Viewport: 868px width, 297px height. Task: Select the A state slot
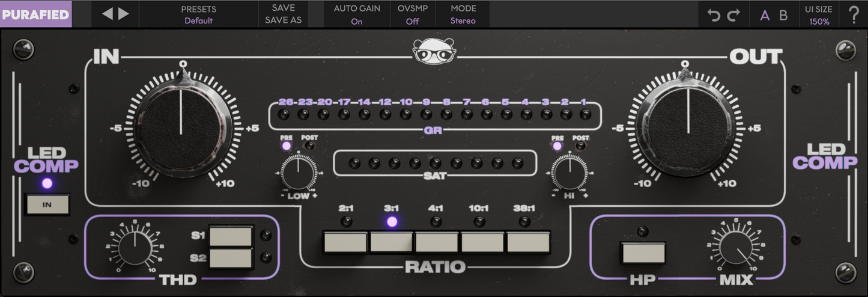(765, 15)
